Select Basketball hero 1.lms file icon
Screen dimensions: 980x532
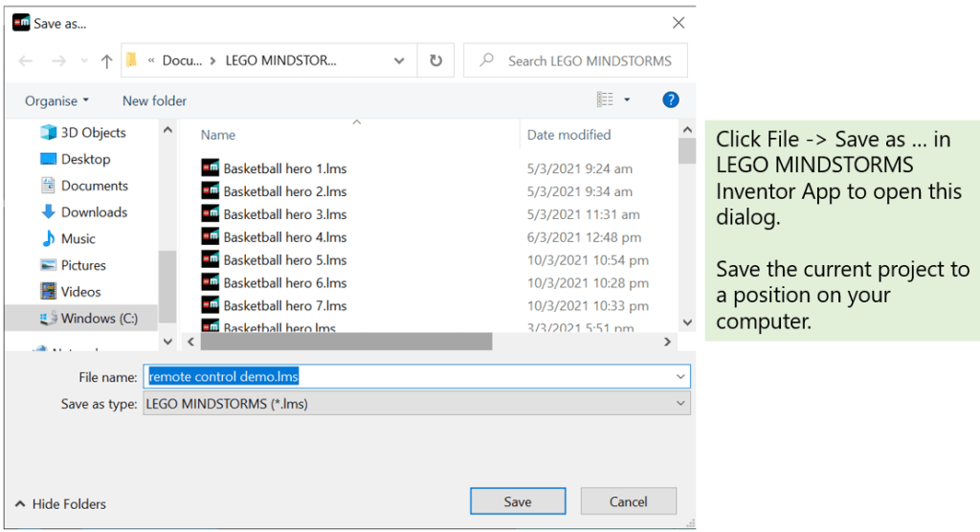click(x=211, y=168)
